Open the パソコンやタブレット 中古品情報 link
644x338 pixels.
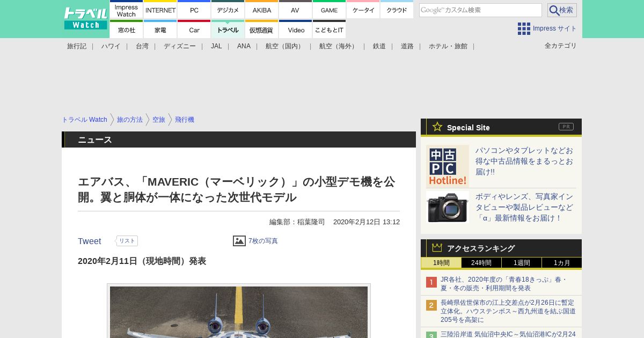(x=524, y=161)
